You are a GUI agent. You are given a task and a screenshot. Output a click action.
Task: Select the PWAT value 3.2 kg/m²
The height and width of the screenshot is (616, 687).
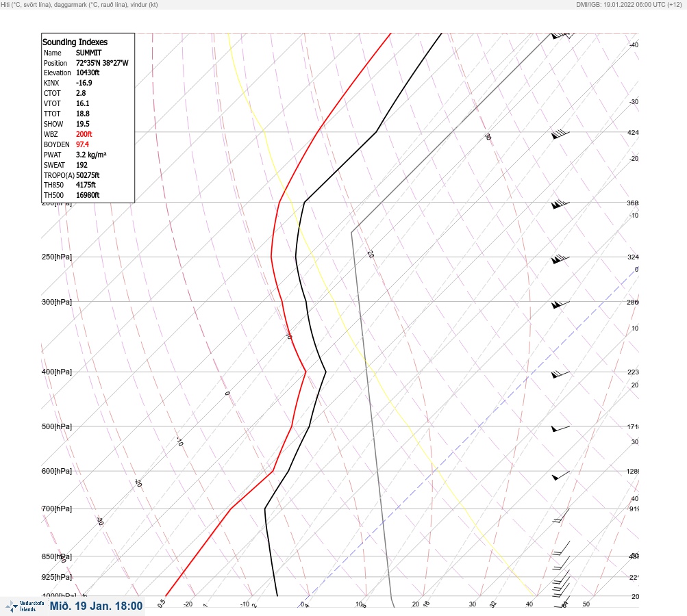(91, 155)
